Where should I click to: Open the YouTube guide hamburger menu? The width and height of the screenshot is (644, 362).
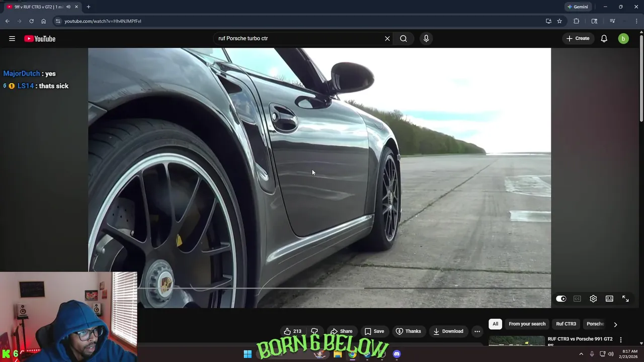tap(12, 39)
